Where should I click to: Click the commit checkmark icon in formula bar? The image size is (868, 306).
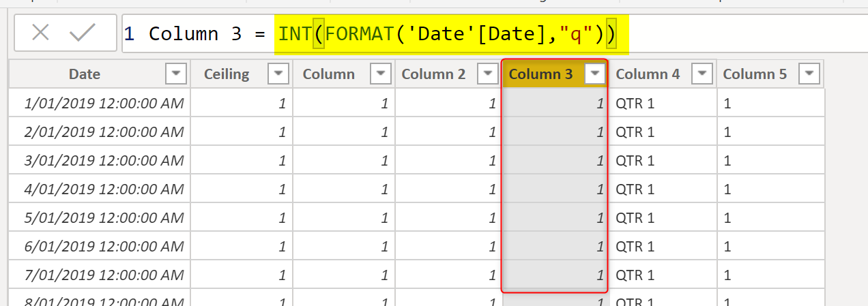82,33
